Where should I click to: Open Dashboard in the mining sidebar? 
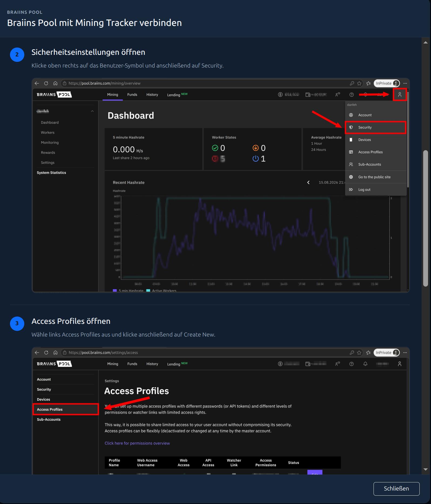pos(50,123)
